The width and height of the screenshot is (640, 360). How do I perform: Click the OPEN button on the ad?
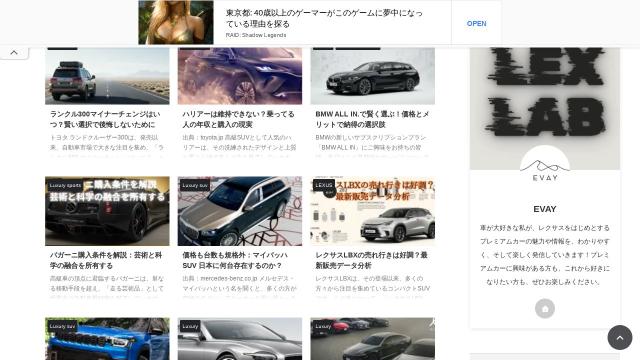[x=476, y=24]
